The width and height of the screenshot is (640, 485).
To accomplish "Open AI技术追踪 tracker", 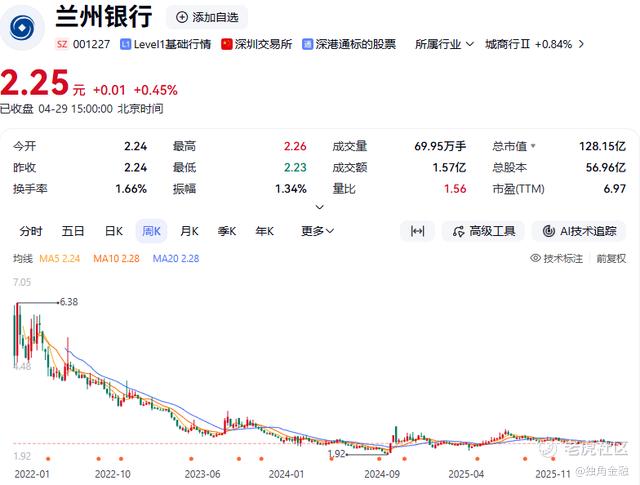I will [579, 231].
